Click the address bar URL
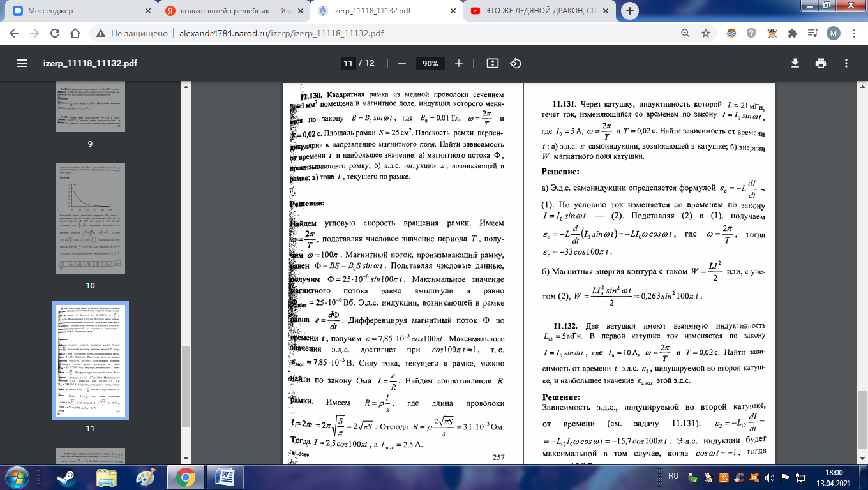Screen dimensions: 868x490 point(281,33)
